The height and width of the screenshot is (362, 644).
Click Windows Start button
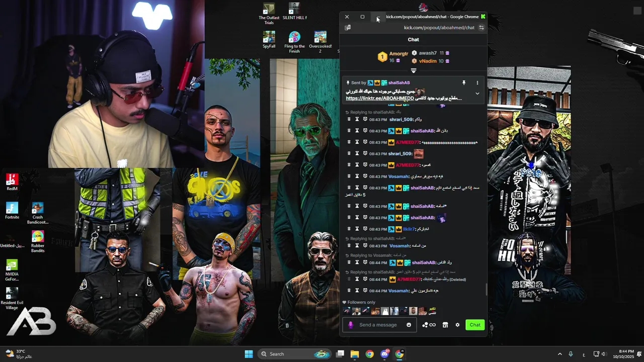click(x=249, y=354)
